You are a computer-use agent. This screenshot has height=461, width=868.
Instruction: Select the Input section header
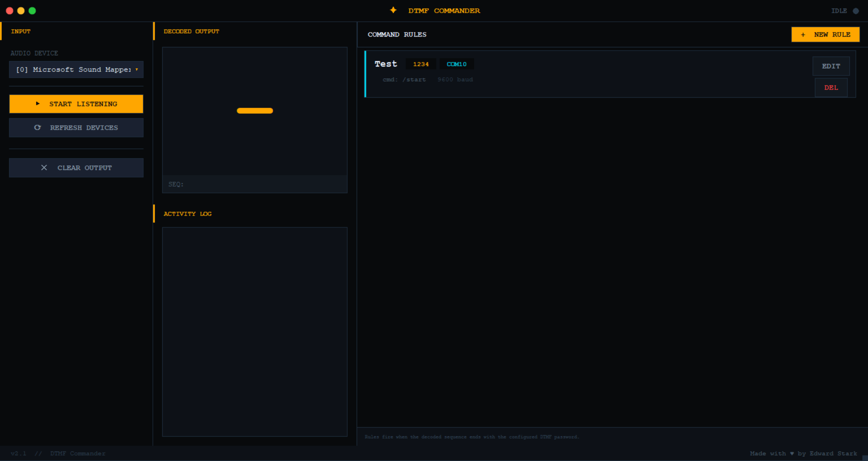(21, 31)
